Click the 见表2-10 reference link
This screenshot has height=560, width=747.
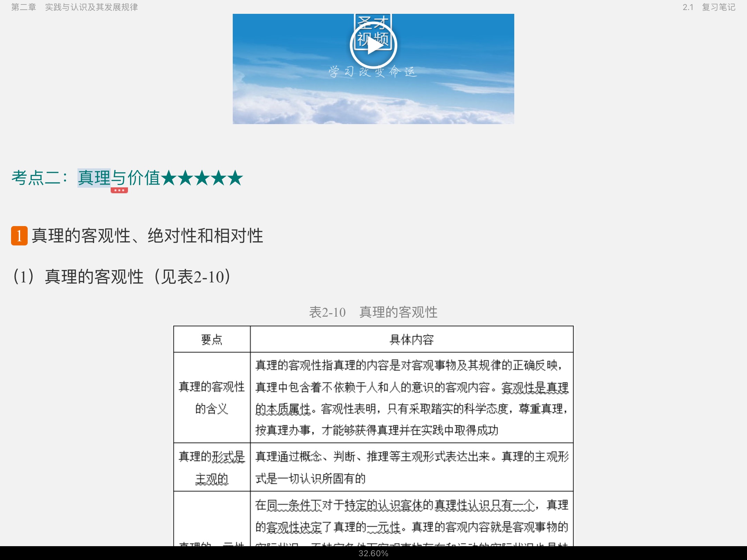point(194,276)
